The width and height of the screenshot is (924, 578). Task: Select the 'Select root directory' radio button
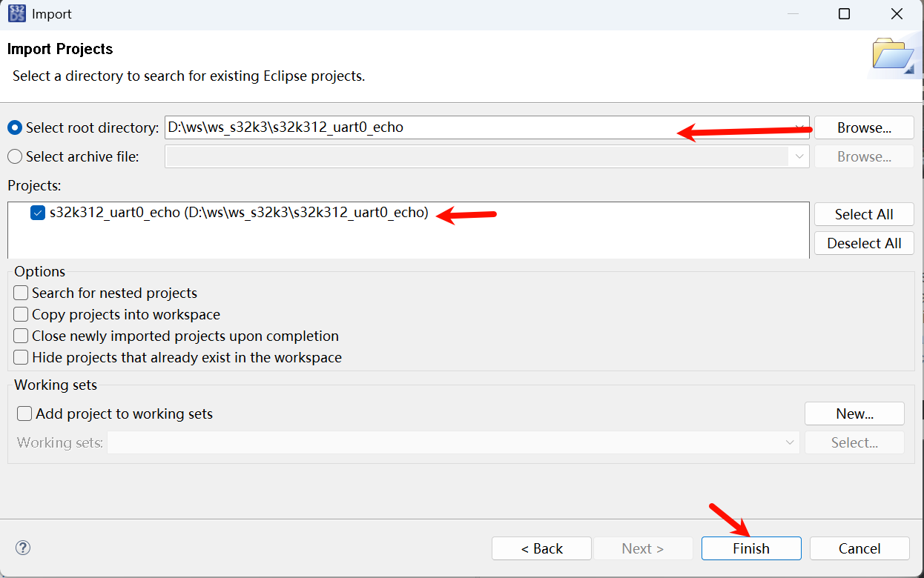pyautogui.click(x=15, y=127)
